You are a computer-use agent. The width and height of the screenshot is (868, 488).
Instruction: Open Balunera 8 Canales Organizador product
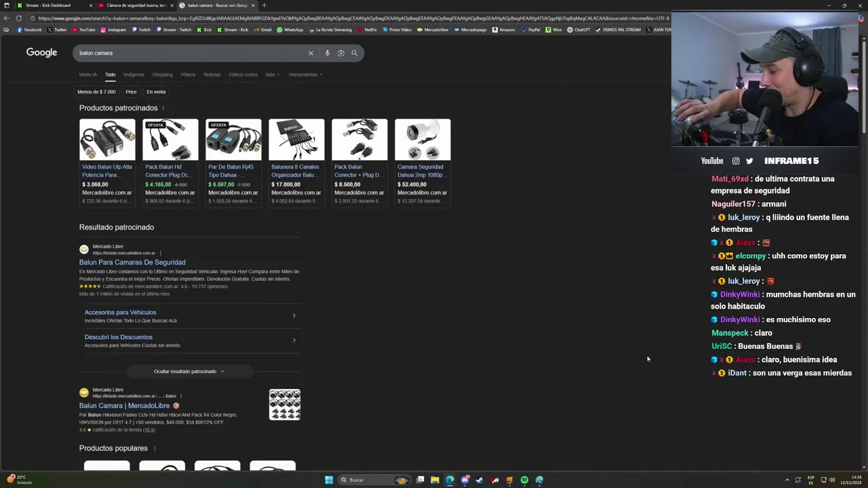click(x=296, y=171)
